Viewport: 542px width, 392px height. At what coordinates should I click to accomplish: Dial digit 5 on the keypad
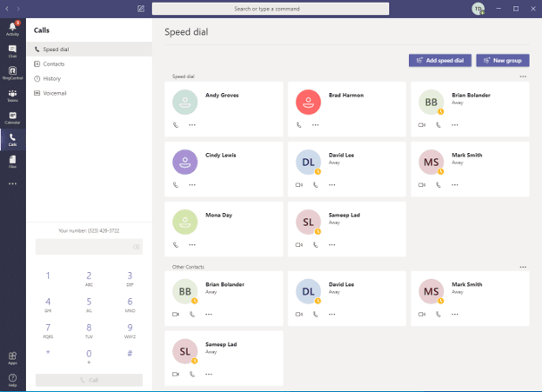[x=89, y=304]
